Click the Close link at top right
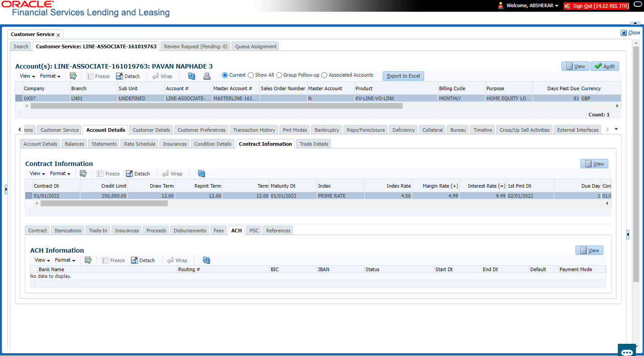 [630, 32]
